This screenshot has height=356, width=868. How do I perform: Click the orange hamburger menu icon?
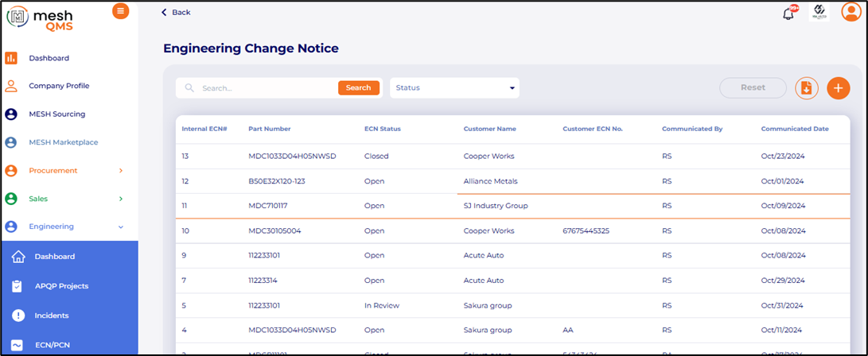click(120, 10)
